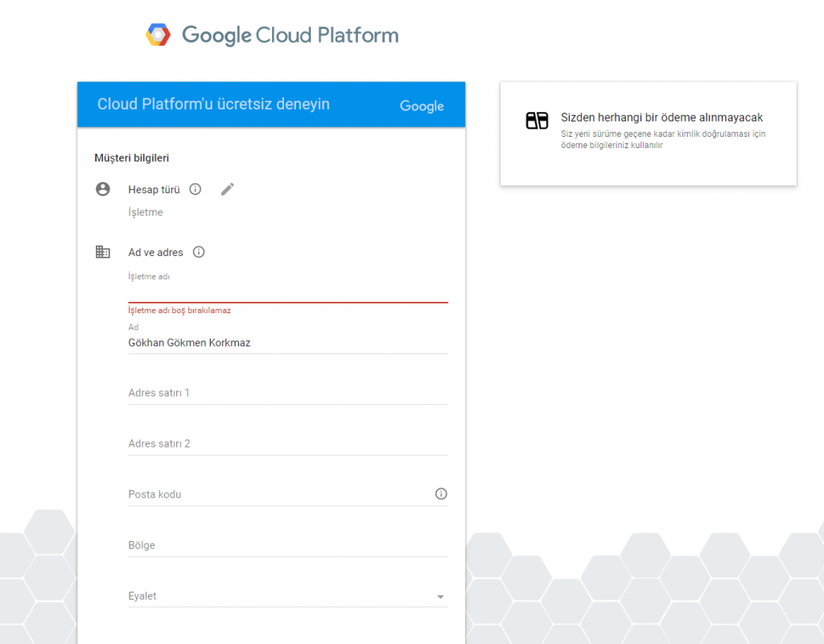This screenshot has height=644, width=824.
Task: Click the Google logo in blue header
Action: 422,105
